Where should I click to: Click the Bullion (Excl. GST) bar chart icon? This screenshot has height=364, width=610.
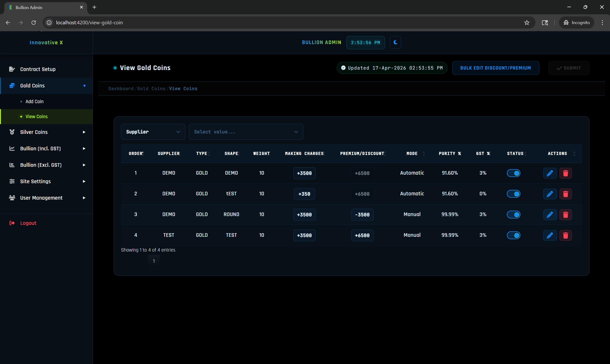[12, 165]
